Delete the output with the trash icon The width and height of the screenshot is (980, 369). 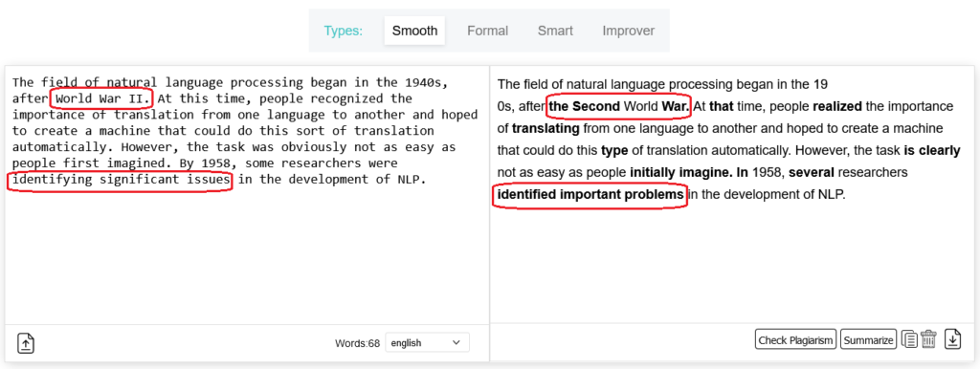pos(928,339)
